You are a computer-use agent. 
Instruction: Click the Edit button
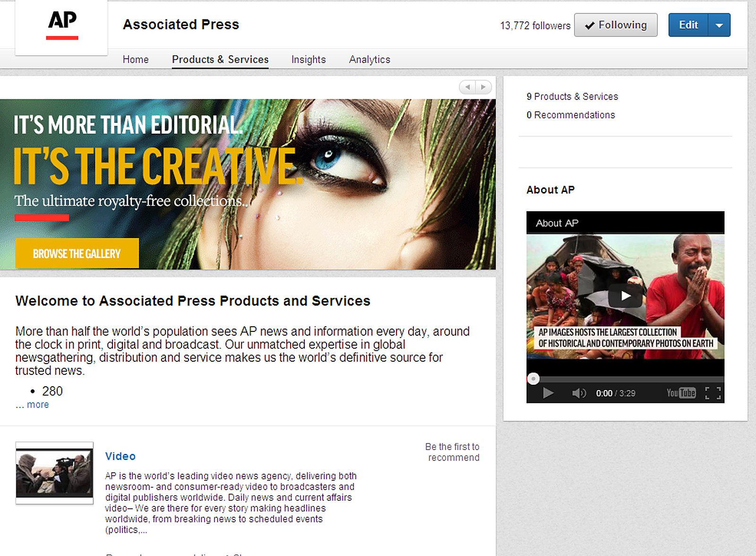click(688, 25)
